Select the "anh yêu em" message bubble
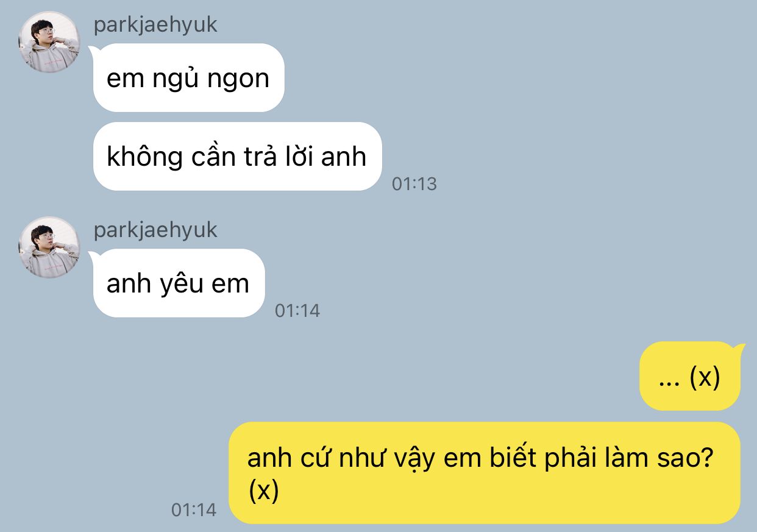Screen dimensions: 757x532 pyautogui.click(x=179, y=283)
